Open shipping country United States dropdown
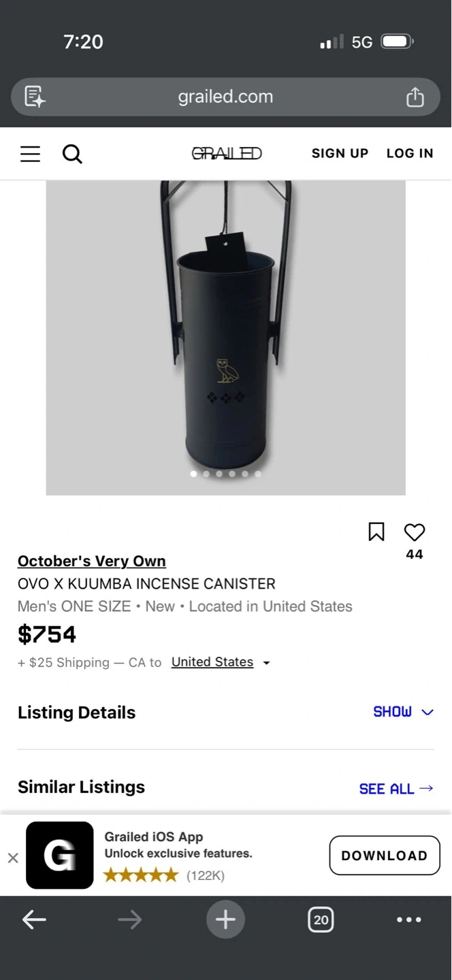 point(221,662)
